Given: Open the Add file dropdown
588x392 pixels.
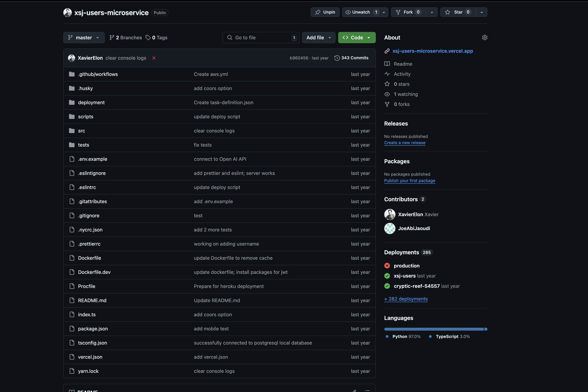Looking at the screenshot, I should pos(319,38).
